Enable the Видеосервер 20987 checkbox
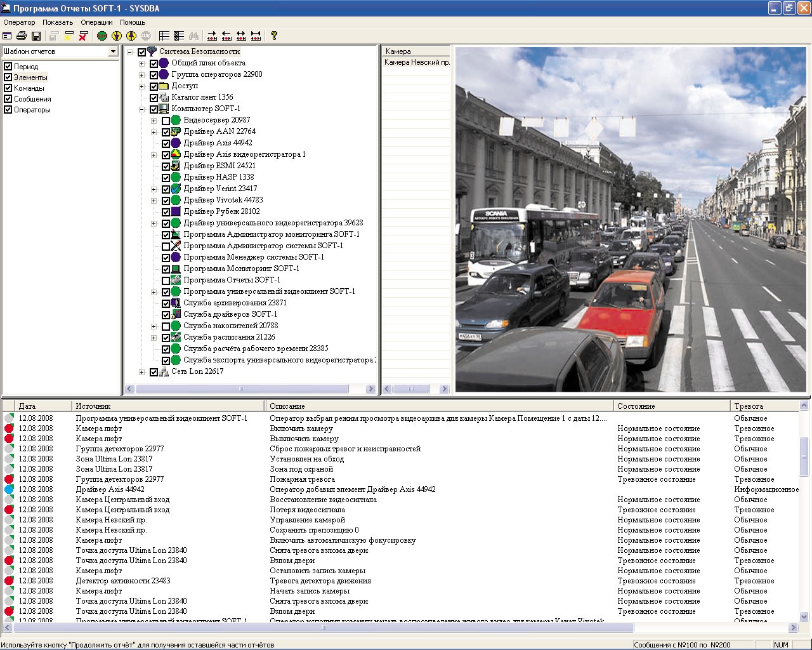Screen dimensions: 812x650 click(166, 121)
